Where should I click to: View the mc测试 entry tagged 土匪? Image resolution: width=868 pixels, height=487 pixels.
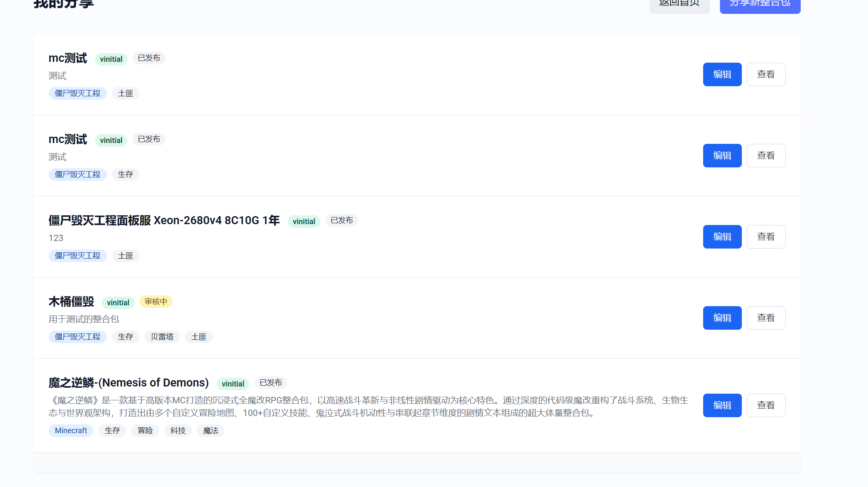tap(766, 74)
